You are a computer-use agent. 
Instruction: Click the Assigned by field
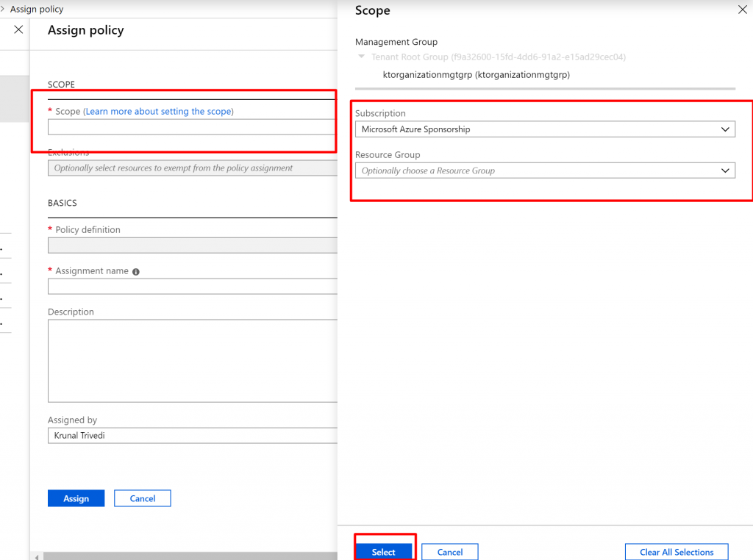(191, 436)
